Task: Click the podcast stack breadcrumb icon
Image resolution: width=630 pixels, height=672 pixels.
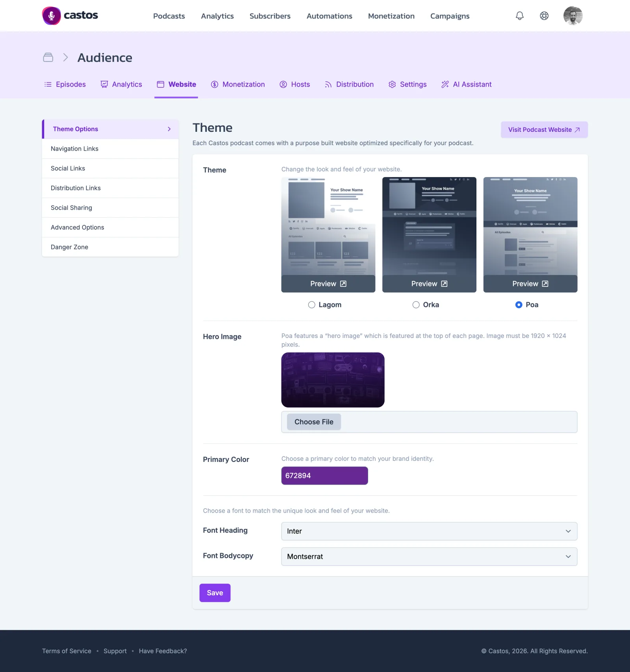Action: 48,57
